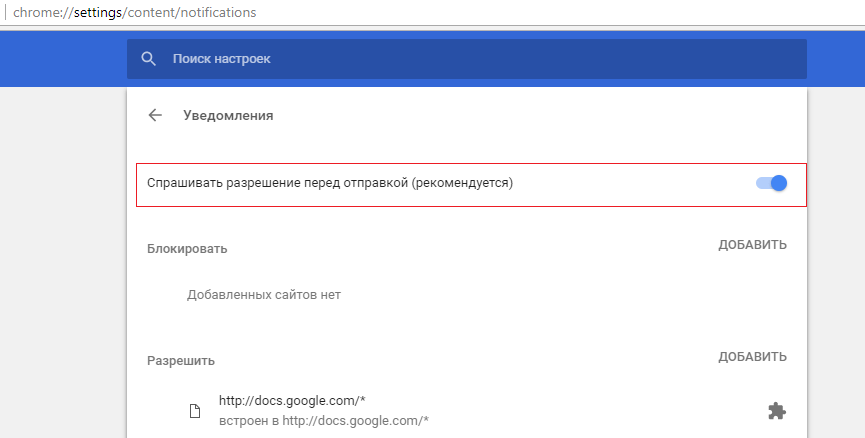The height and width of the screenshot is (438, 865).
Task: Click the Блокировать section header
Action: point(187,248)
